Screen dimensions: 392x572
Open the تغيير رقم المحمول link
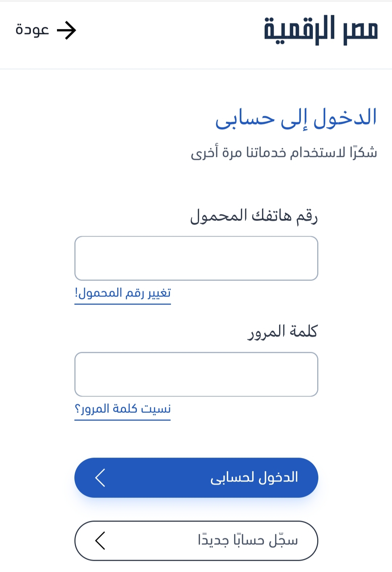coord(123,293)
